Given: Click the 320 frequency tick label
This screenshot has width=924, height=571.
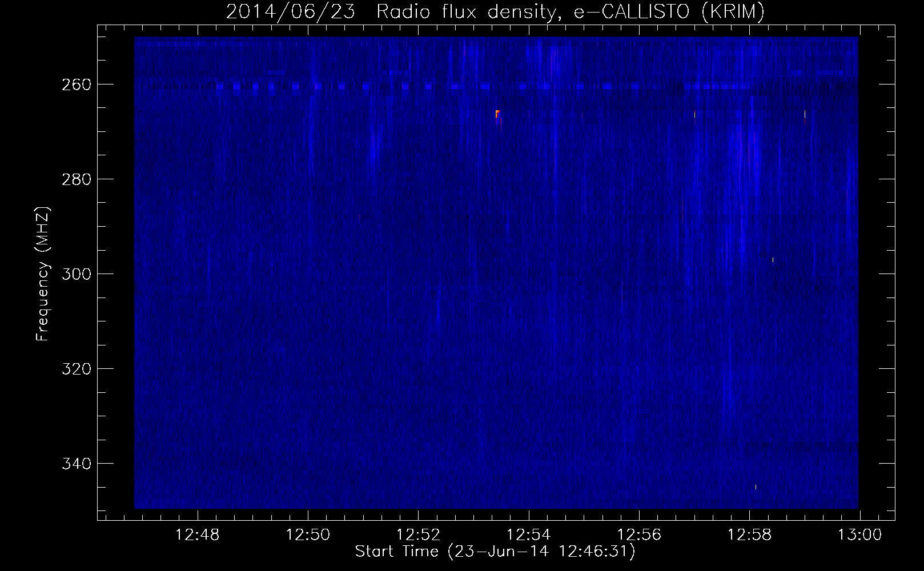Looking at the screenshot, I should (x=76, y=369).
